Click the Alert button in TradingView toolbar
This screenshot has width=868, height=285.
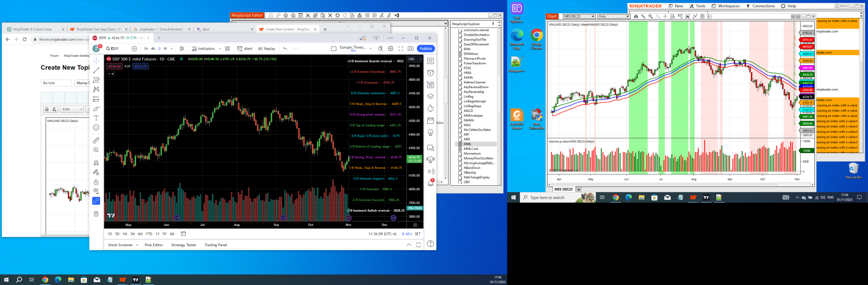pos(245,48)
